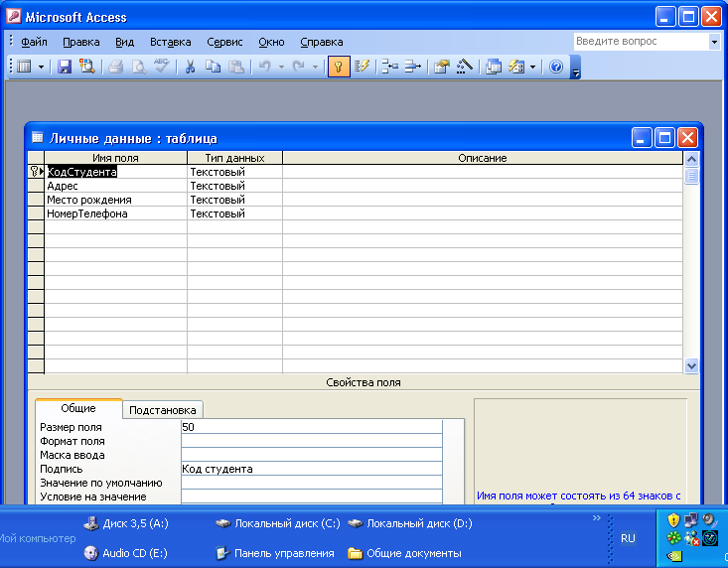The image size is (728, 568).
Task: Click the Размер поля value 50
Action: [x=312, y=427]
